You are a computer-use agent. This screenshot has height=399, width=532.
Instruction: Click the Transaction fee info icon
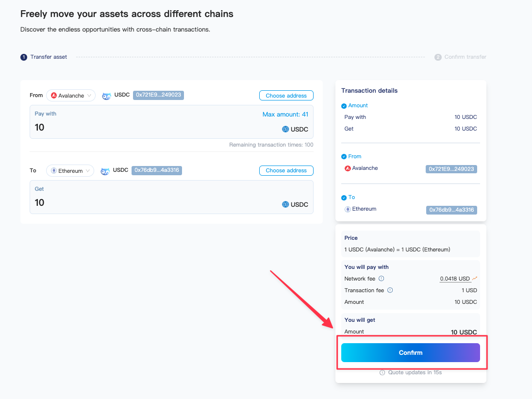coord(390,290)
